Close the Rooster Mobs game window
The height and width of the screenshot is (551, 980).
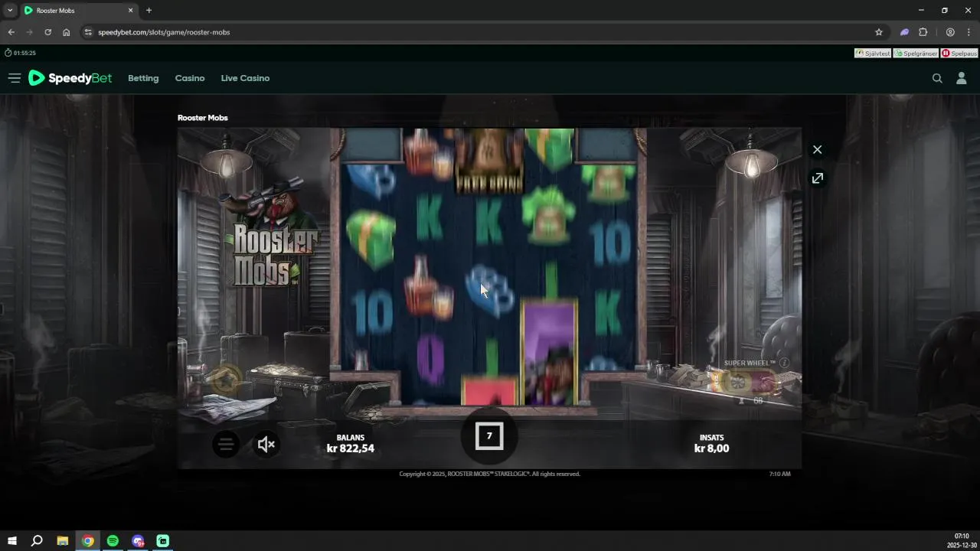tap(818, 149)
